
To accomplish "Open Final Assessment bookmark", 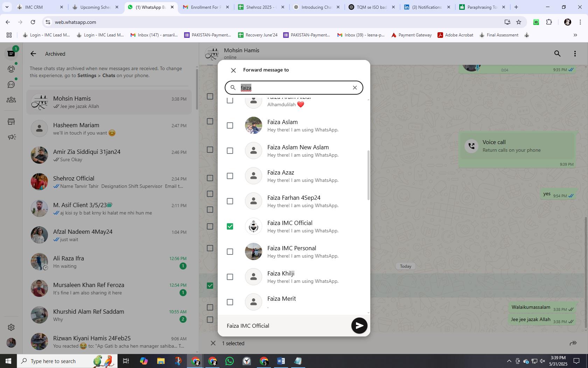I will pyautogui.click(x=499, y=35).
